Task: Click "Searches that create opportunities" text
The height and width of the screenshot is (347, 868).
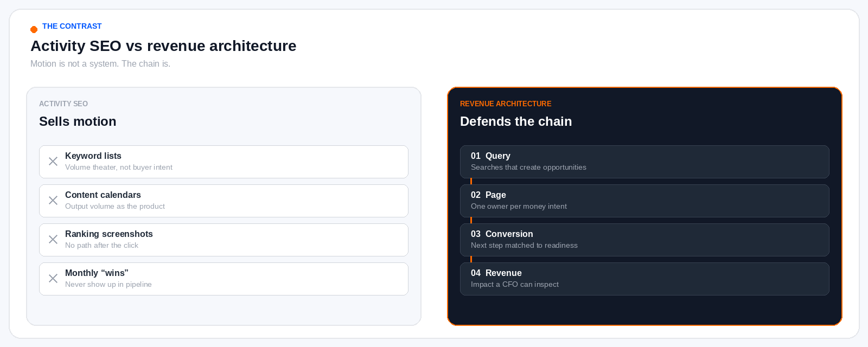Action: tap(528, 167)
